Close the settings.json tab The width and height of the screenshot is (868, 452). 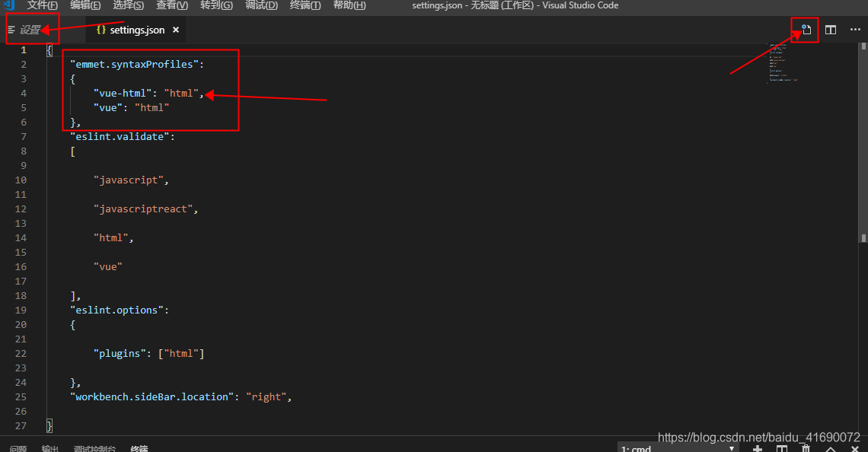[x=175, y=30]
